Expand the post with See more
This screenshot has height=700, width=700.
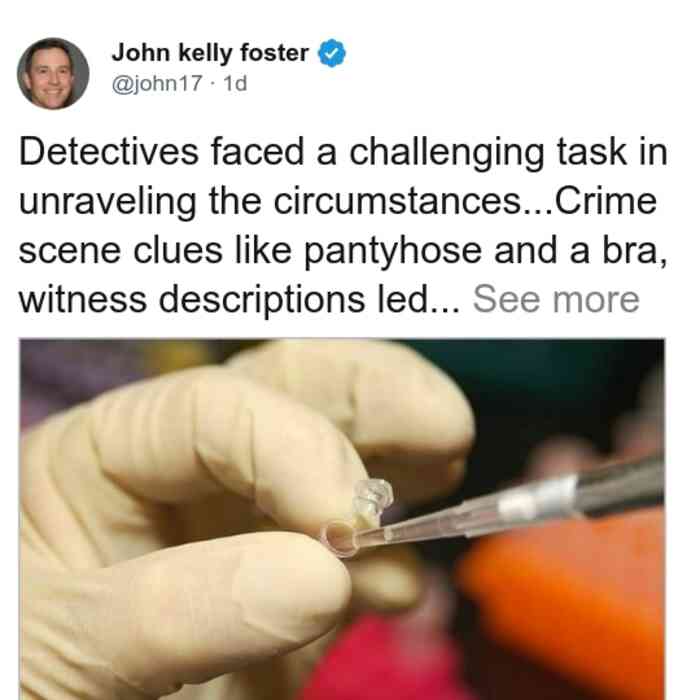[x=556, y=300]
